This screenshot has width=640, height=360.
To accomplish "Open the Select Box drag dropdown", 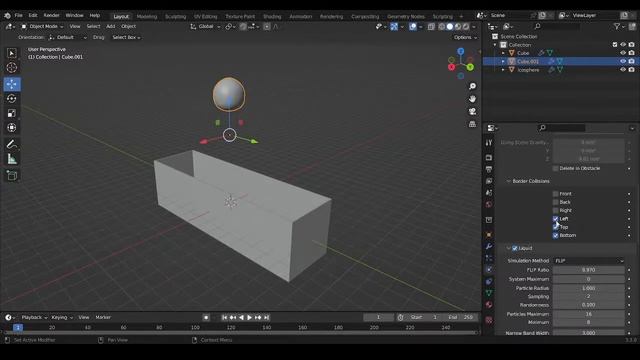I will [126, 37].
